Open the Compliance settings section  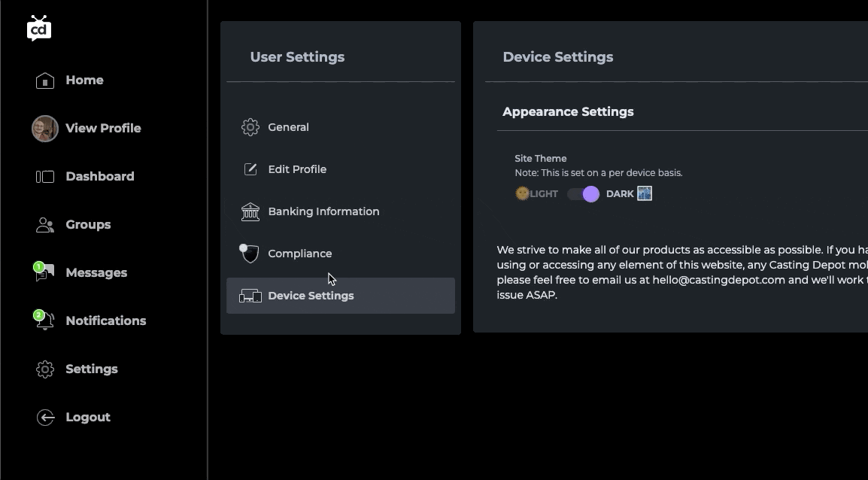pos(299,254)
